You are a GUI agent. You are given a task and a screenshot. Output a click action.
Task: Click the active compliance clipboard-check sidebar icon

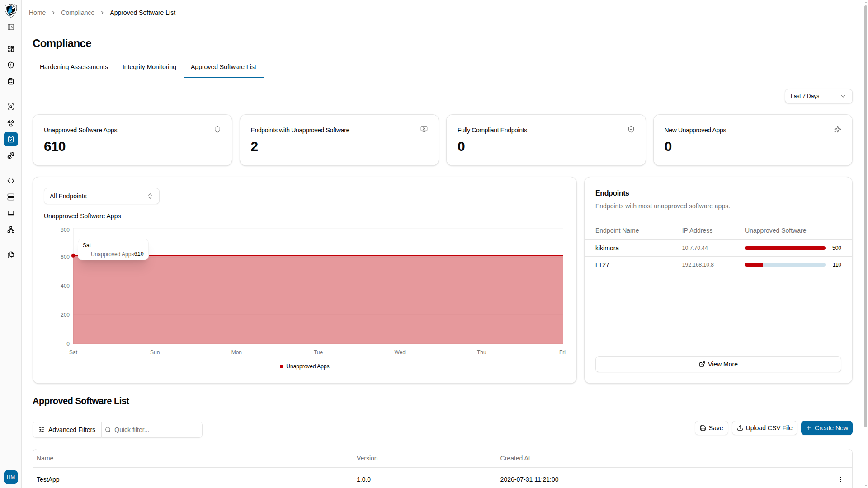coord(11,139)
